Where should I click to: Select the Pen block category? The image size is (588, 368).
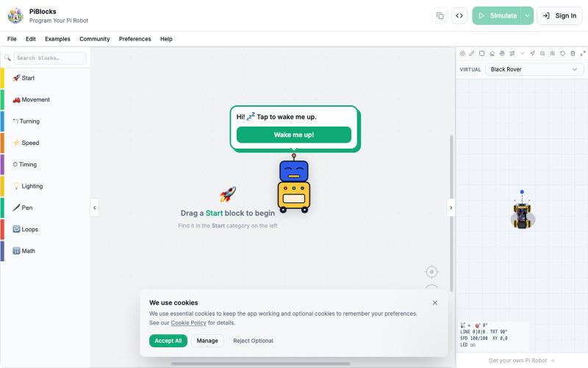[x=45, y=208]
